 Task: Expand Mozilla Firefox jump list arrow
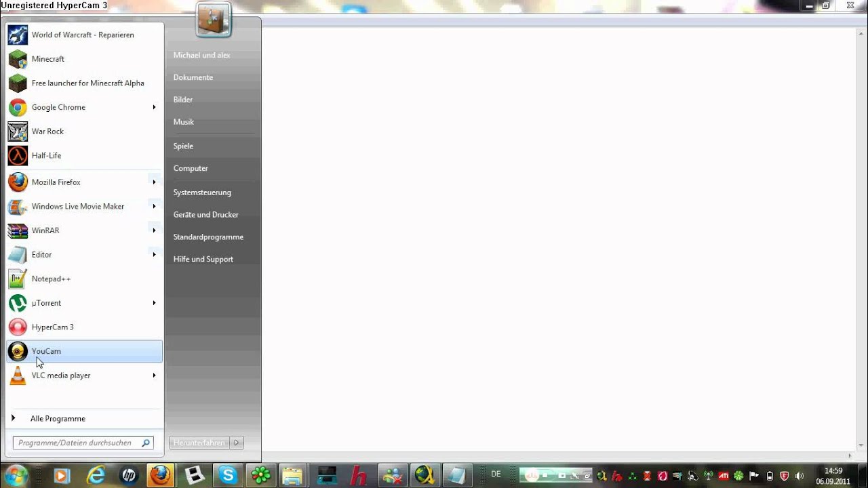click(154, 182)
